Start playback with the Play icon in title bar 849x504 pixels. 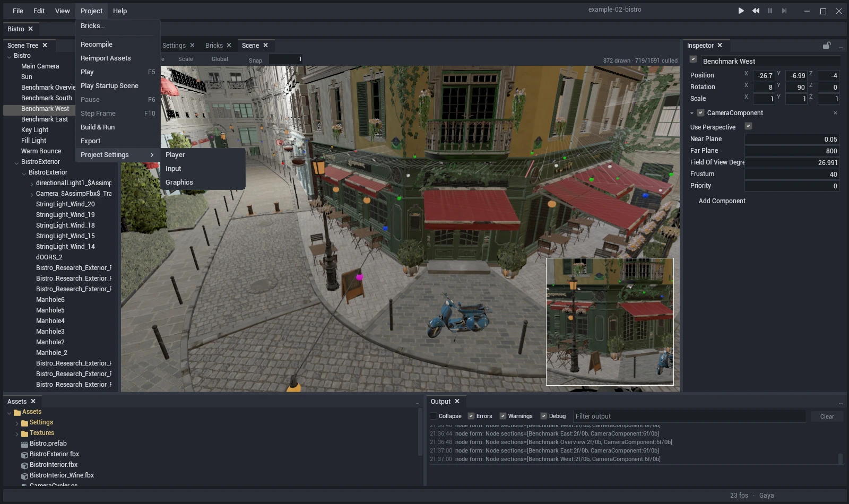coord(741,11)
